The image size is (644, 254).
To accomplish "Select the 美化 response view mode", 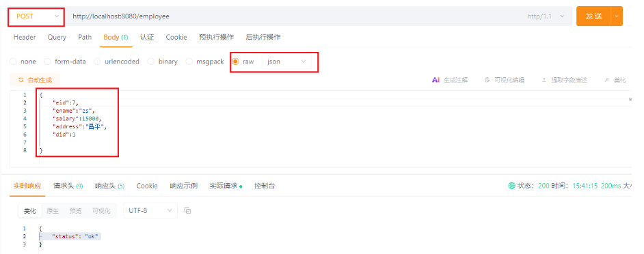I will [30, 211].
